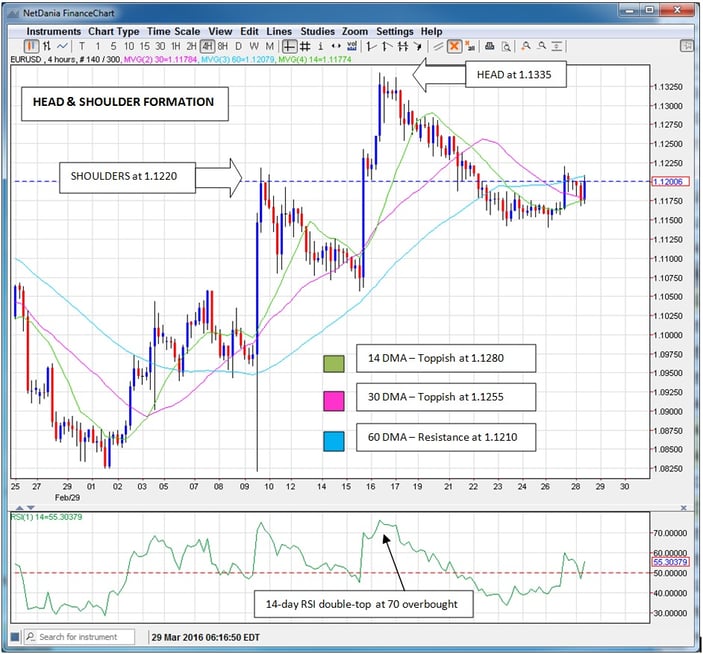Close the RSI study panel with X
The image size is (703, 654).
point(684,508)
